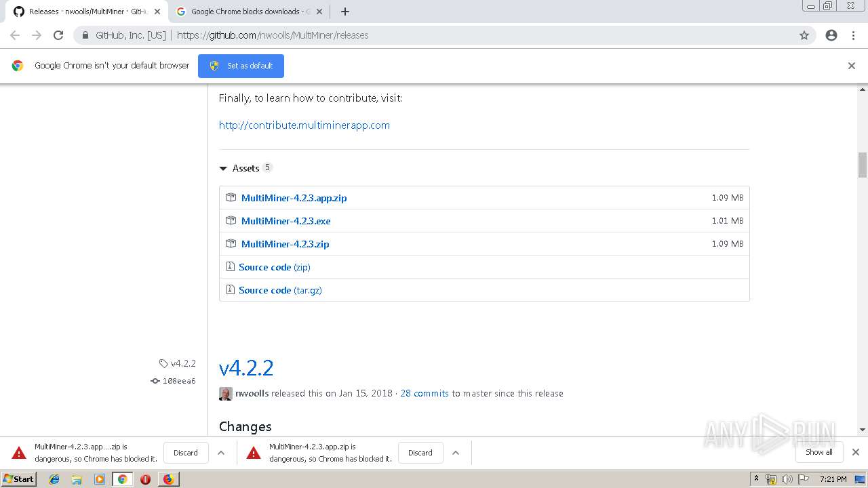This screenshot has width=868, height=488.
Task: Click the Set as default button
Action: [x=241, y=66]
